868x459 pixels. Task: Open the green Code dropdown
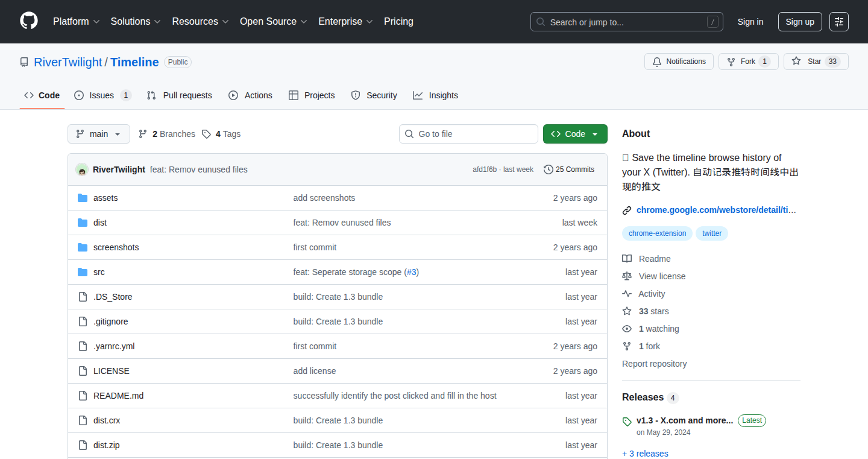tap(575, 134)
